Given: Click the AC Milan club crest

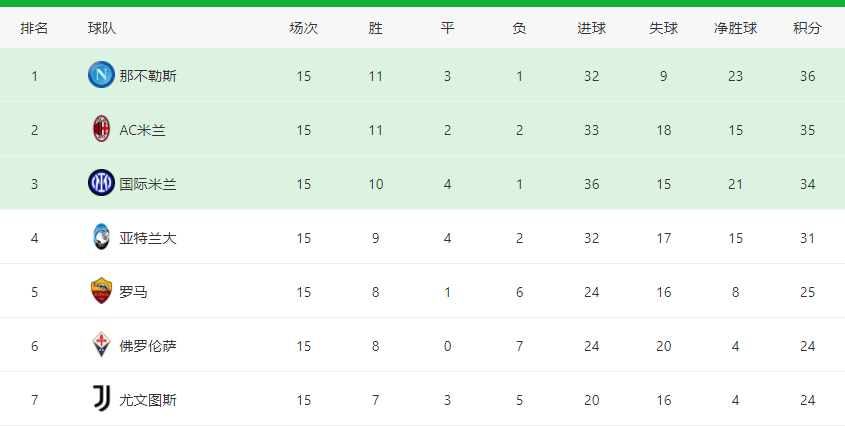Looking at the screenshot, I should pos(101,129).
